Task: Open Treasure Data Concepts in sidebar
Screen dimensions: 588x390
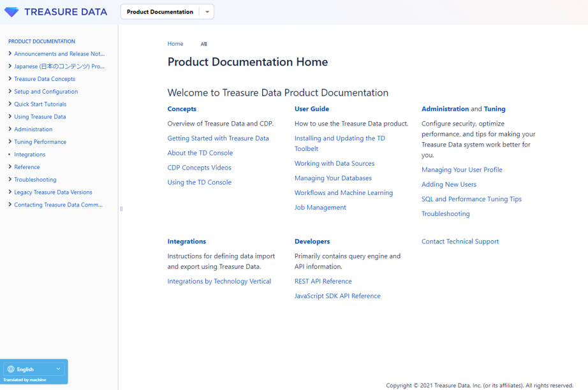Action: (x=45, y=79)
